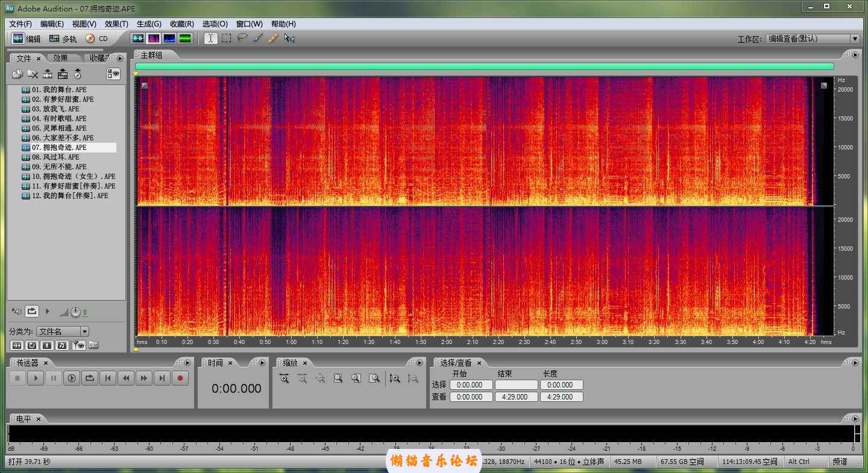Open the import file icon

pos(17,74)
